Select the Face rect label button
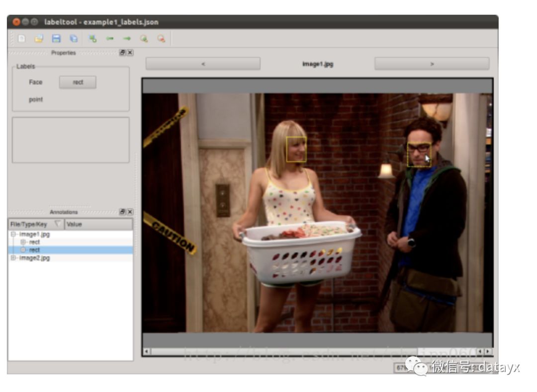The height and width of the screenshot is (392, 537). [78, 82]
